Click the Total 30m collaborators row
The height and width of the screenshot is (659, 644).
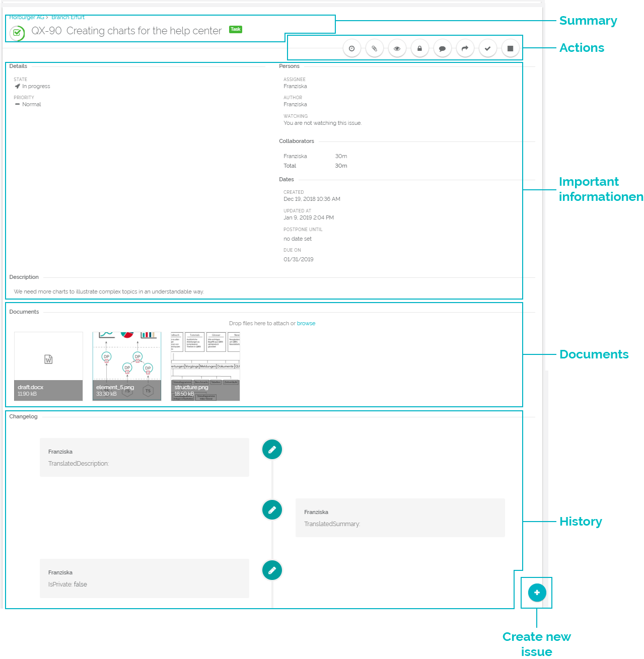tap(315, 166)
